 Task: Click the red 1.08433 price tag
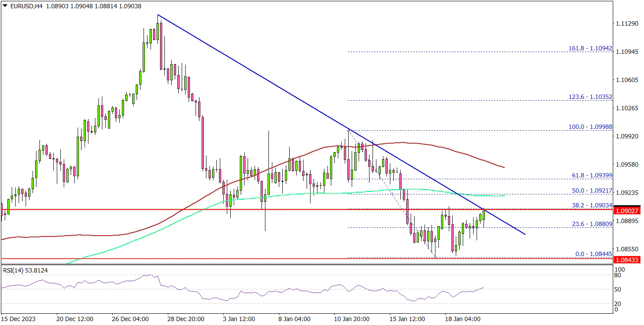click(628, 259)
